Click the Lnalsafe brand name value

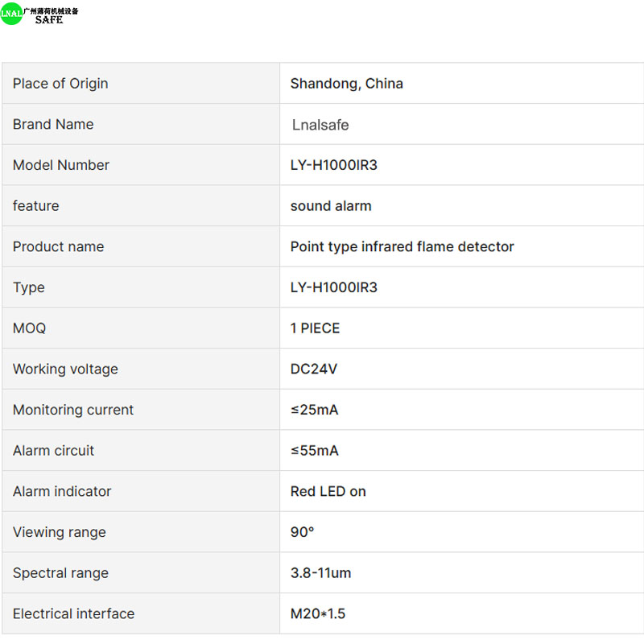[x=320, y=125]
